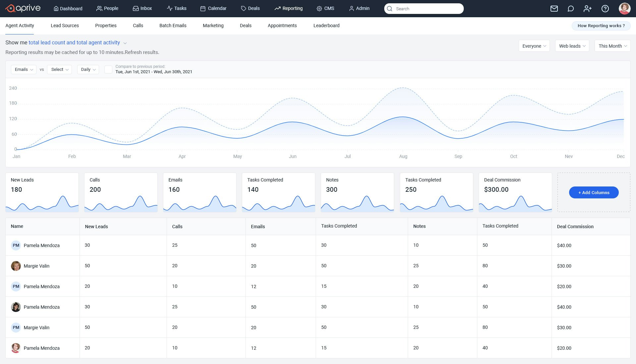Viewport: 636px width, 364px height.
Task: Click the Add Columns button
Action: tap(594, 192)
